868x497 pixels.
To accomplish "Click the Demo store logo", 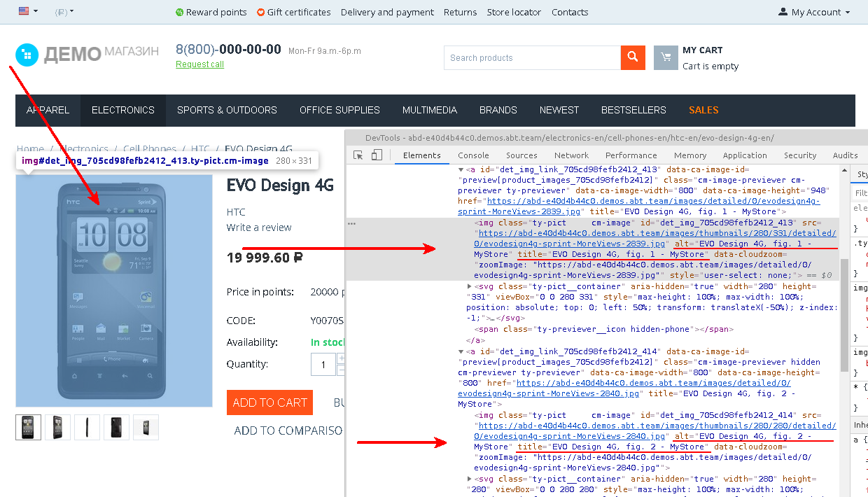I will (87, 53).
